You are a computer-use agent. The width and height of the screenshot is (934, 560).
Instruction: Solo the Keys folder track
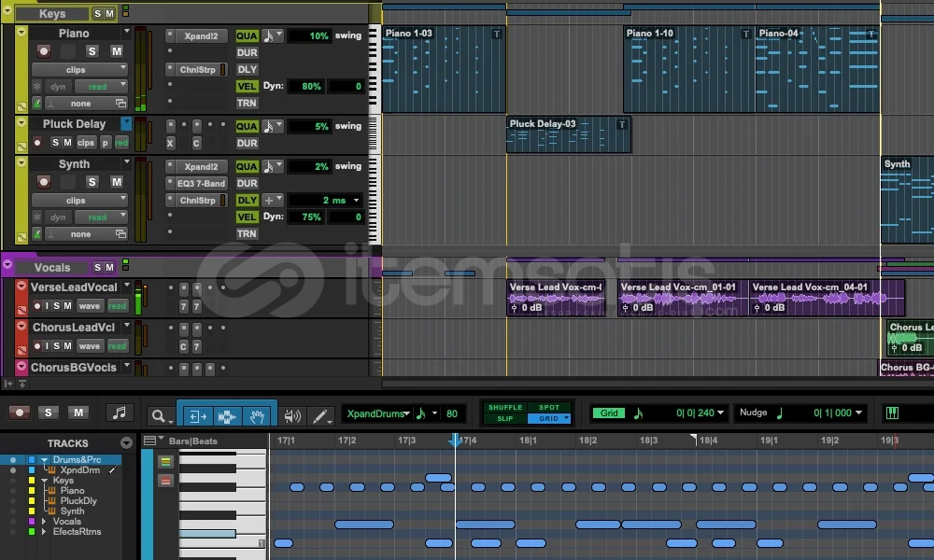97,14
